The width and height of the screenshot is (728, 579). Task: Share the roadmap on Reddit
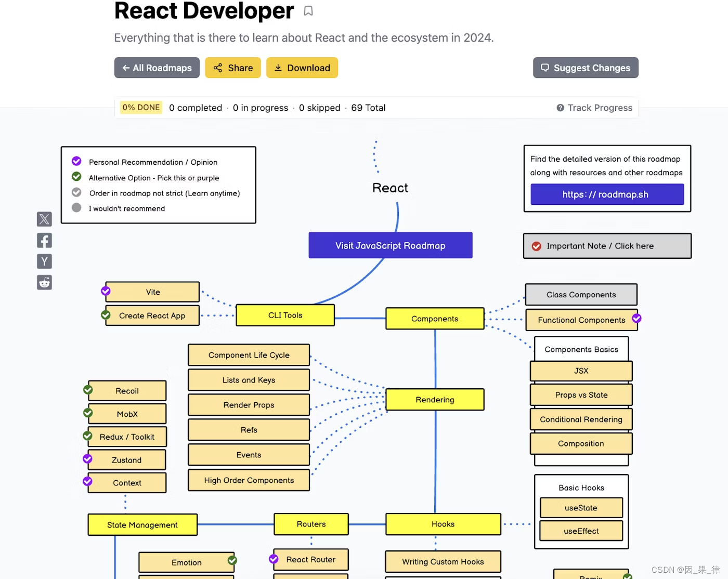(x=44, y=282)
